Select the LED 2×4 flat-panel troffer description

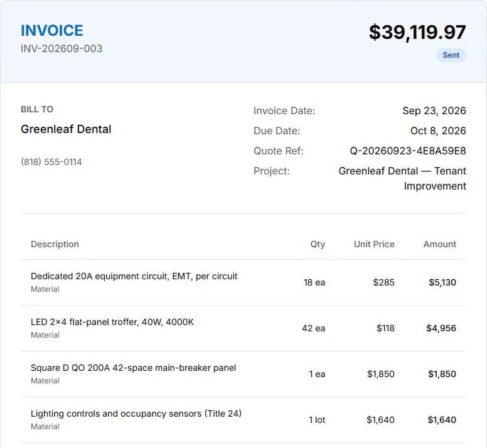[x=112, y=322]
